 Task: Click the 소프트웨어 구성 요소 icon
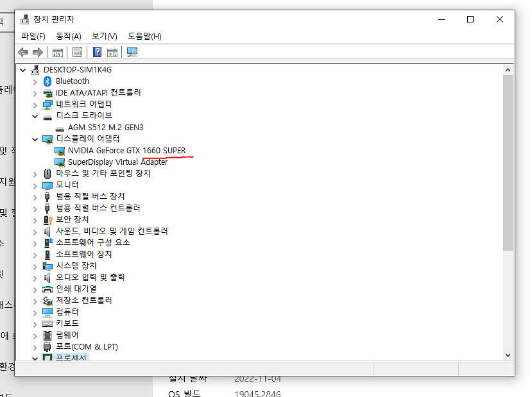[48, 242]
